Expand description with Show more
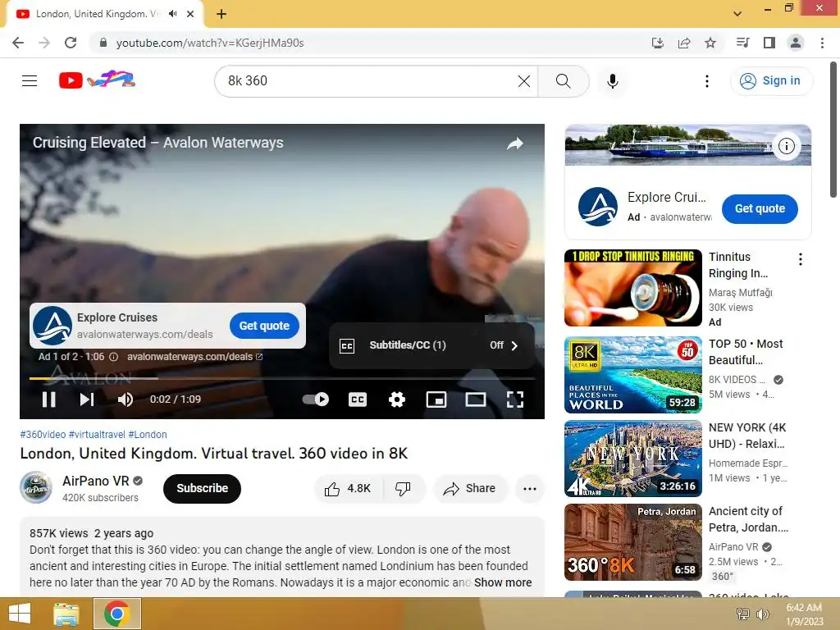Screen dimensions: 840x630 (503, 582)
